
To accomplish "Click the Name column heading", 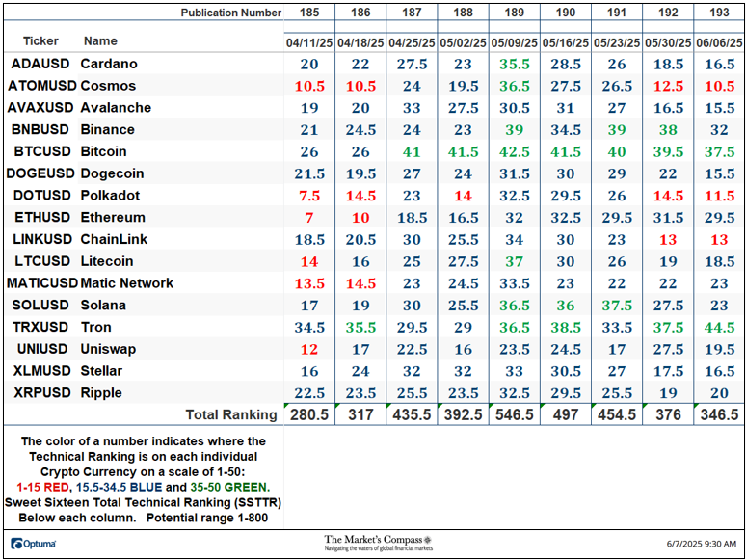I will click(x=100, y=40).
